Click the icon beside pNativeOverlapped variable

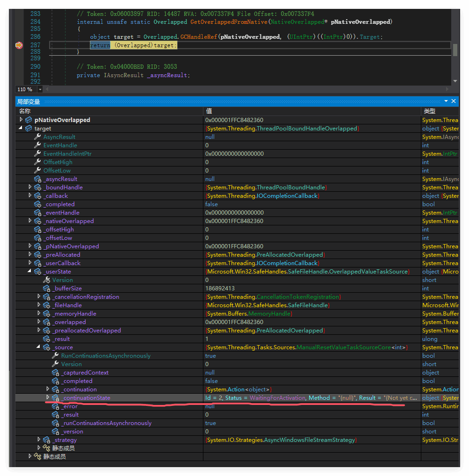(x=29, y=120)
